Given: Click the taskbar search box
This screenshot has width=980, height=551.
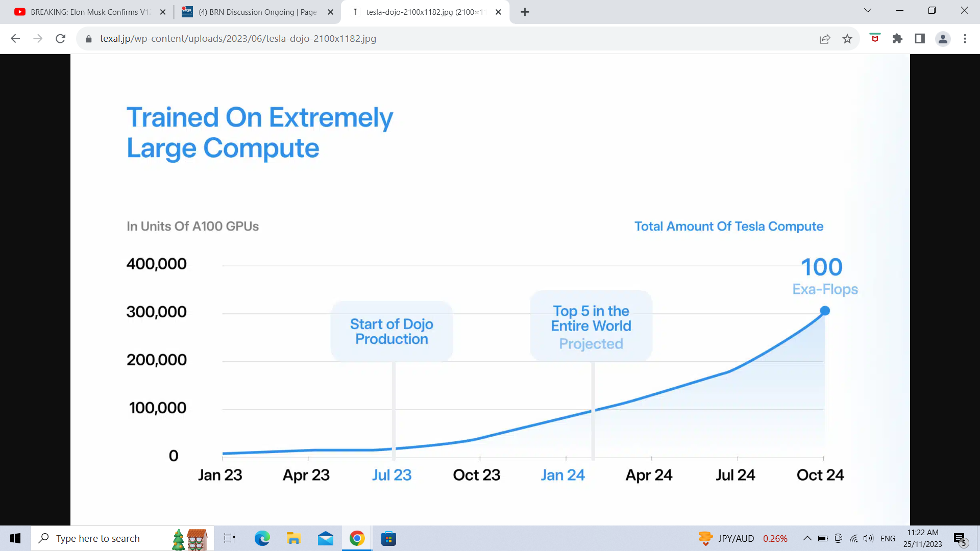Looking at the screenshot, I should [122, 538].
